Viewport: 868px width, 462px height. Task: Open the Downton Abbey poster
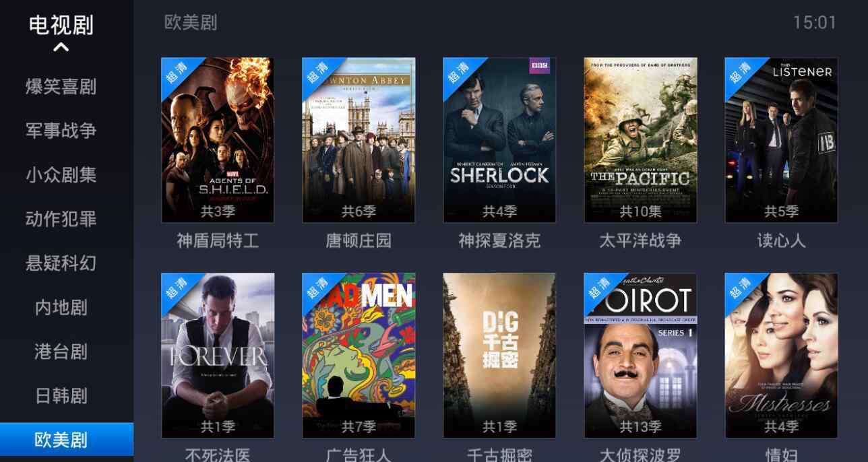[359, 140]
